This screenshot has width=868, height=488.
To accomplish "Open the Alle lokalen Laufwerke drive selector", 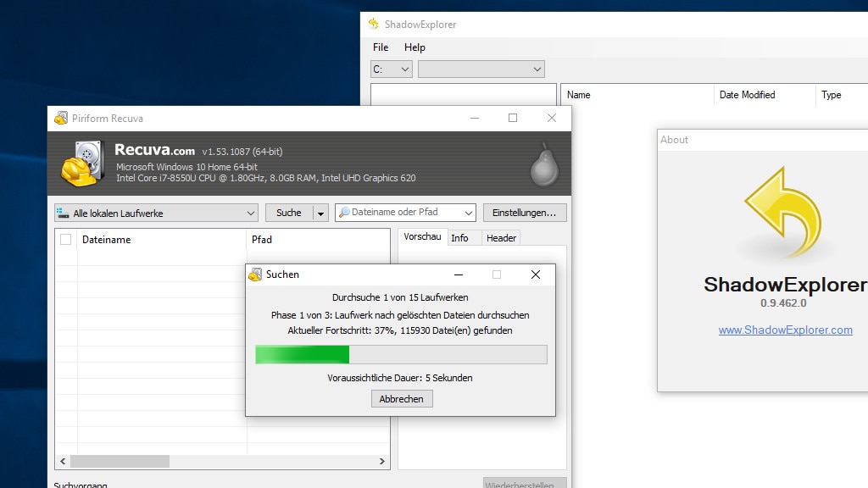I will [248, 213].
